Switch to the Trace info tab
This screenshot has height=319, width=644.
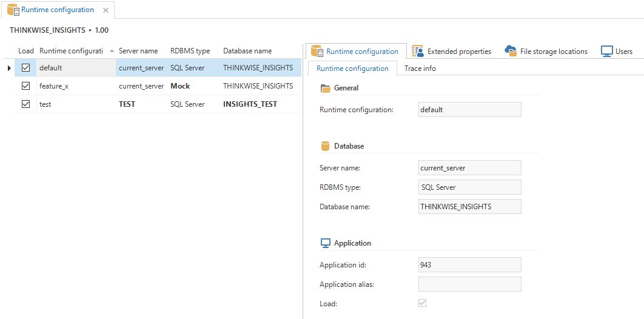pos(420,69)
